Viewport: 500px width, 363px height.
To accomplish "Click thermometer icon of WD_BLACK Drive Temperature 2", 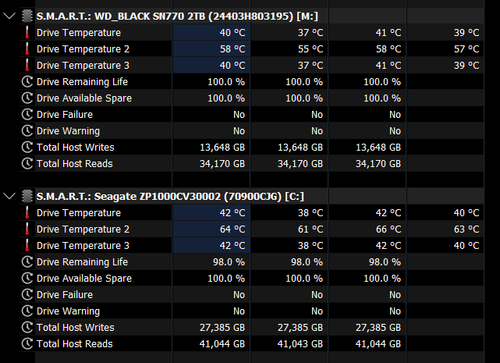I will tap(27, 49).
